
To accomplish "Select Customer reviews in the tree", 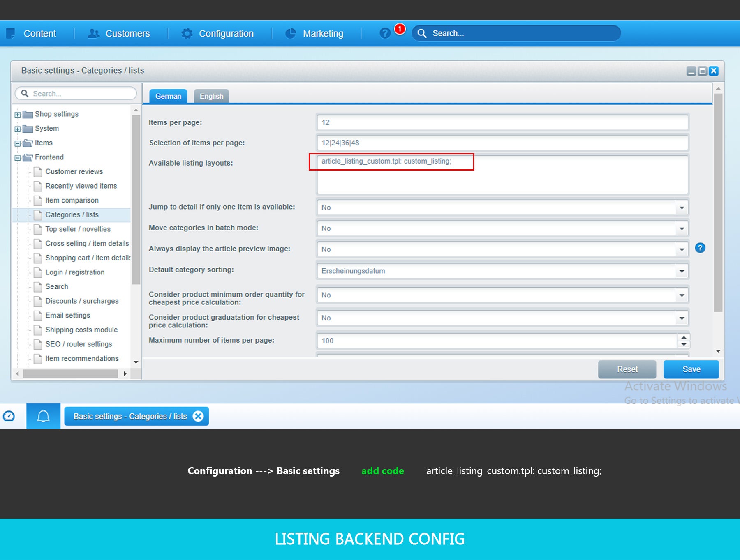I will tap(74, 172).
